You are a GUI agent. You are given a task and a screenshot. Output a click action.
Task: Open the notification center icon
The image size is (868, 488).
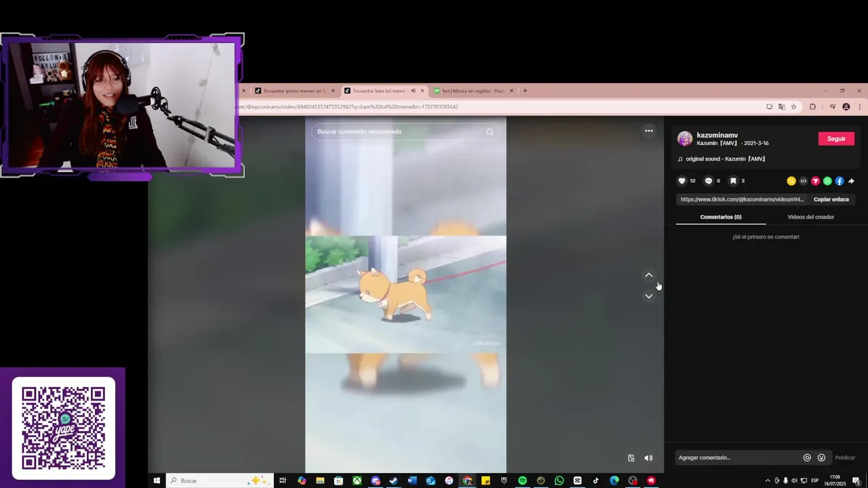pyautogui.click(x=856, y=481)
